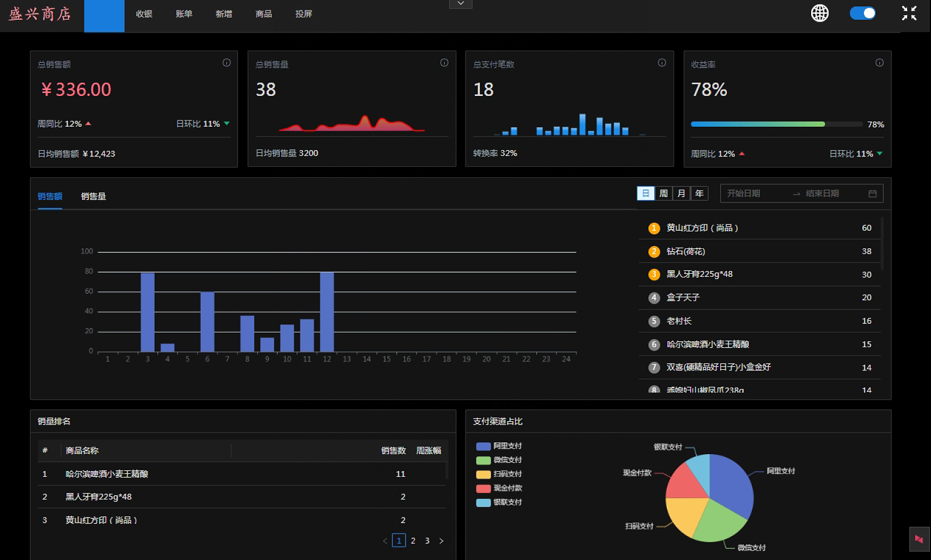931x560 pixels.
Task: Go to the previous page arrow
Action: 385,541
